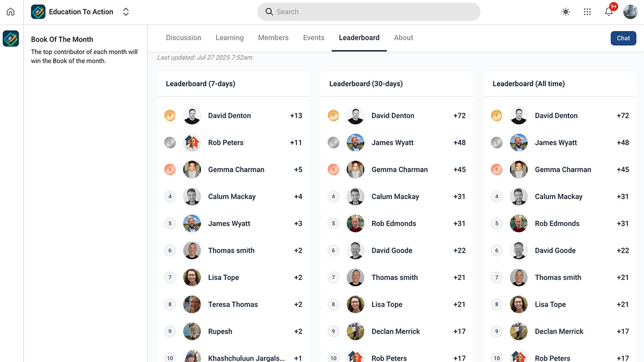Click inside the Search input field
The height and width of the screenshot is (362, 644).
coord(369,11)
